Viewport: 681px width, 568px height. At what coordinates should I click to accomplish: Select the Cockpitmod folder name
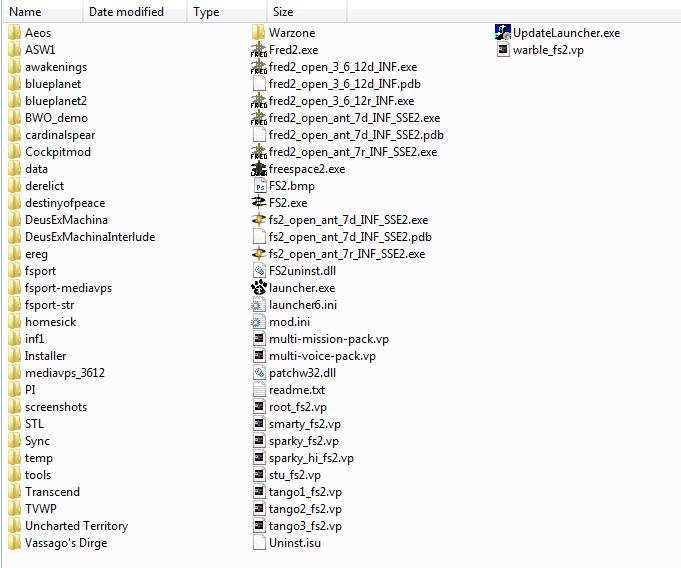point(58,152)
